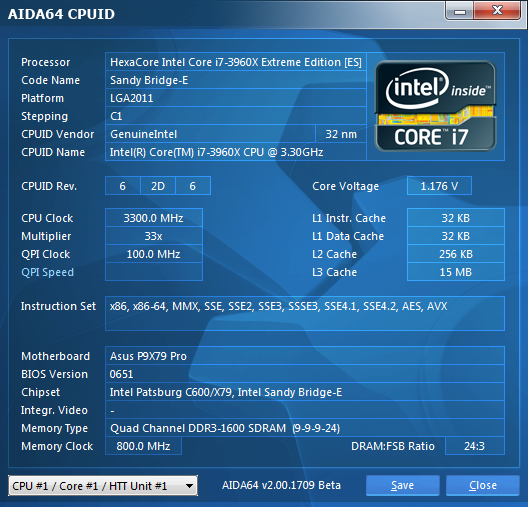Select the Multiplier 33x field

(x=154, y=236)
